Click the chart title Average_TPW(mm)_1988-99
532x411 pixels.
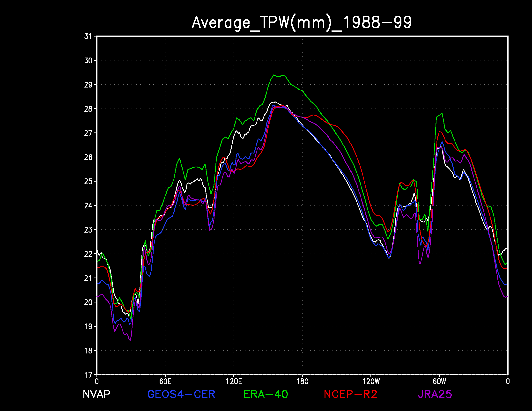(302, 22)
